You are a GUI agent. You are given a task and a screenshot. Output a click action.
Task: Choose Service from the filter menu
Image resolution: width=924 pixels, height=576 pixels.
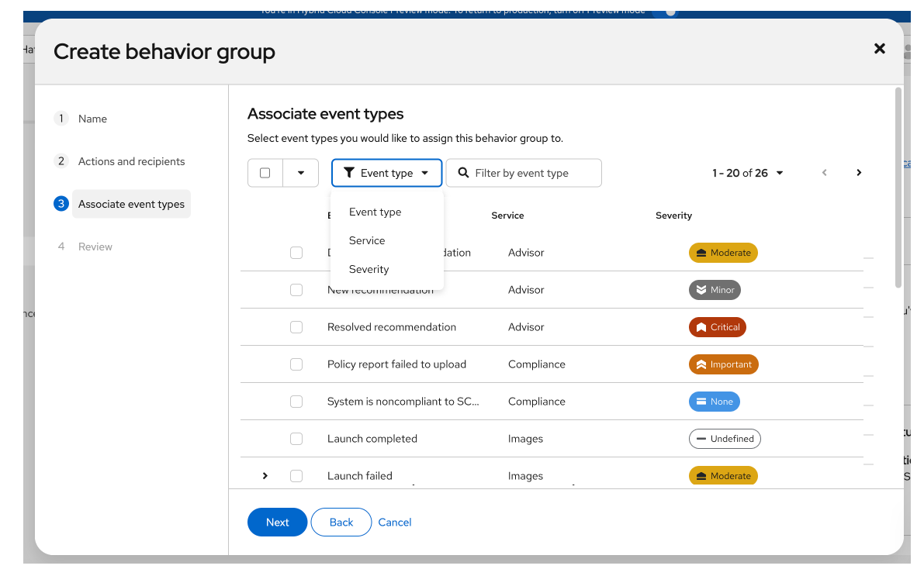click(367, 240)
